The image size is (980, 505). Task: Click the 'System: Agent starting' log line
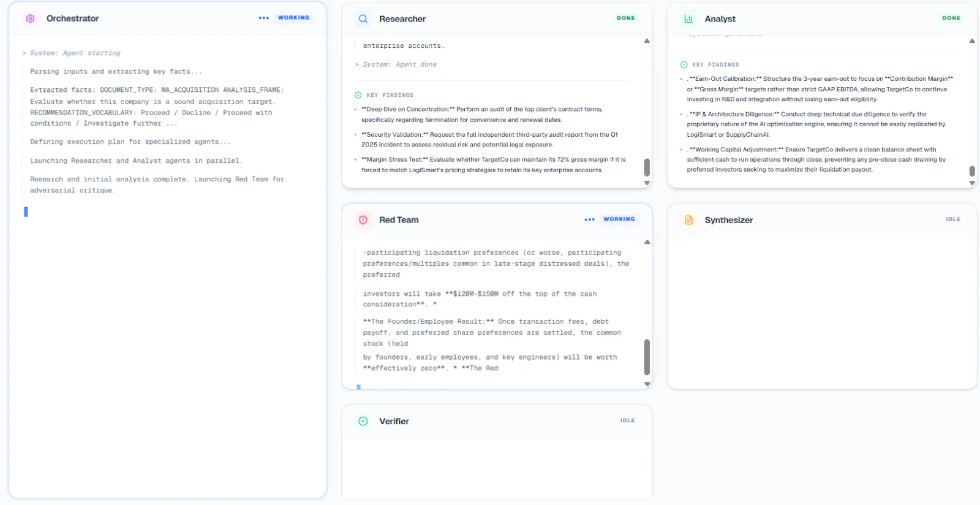coord(72,53)
